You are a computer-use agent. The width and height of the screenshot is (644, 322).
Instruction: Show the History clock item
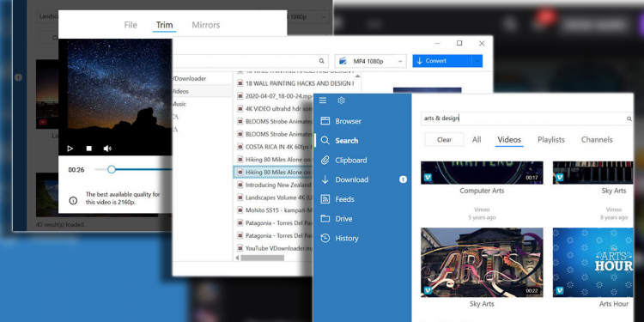pos(340,238)
